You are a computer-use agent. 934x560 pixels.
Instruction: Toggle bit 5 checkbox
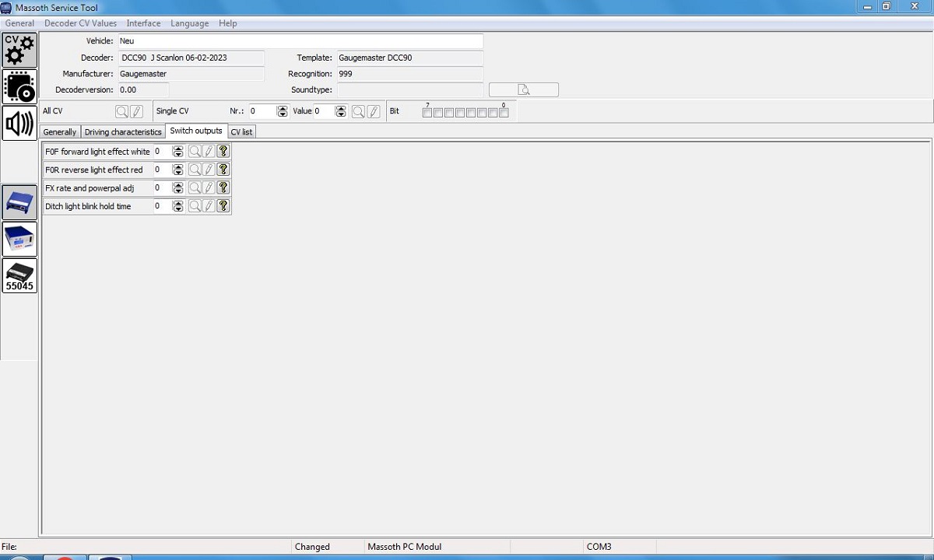[x=449, y=113]
